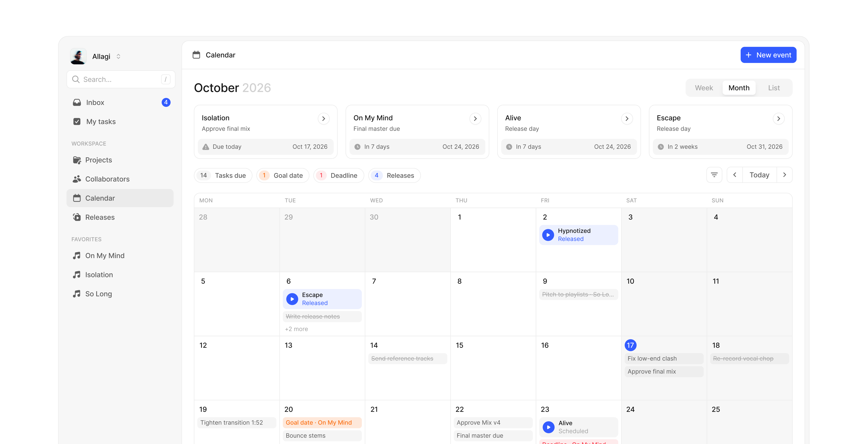Click the Search field
The image size is (868, 444).
point(121,79)
